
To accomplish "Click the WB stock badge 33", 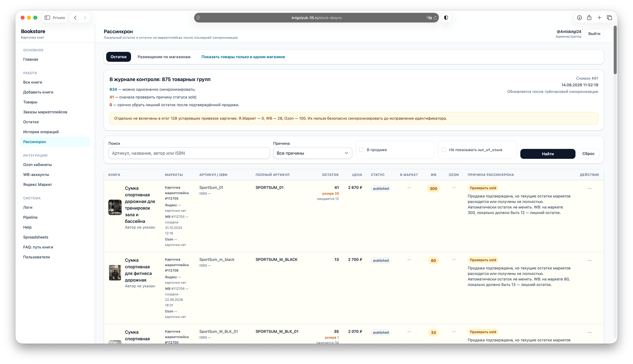I will click(x=433, y=333).
